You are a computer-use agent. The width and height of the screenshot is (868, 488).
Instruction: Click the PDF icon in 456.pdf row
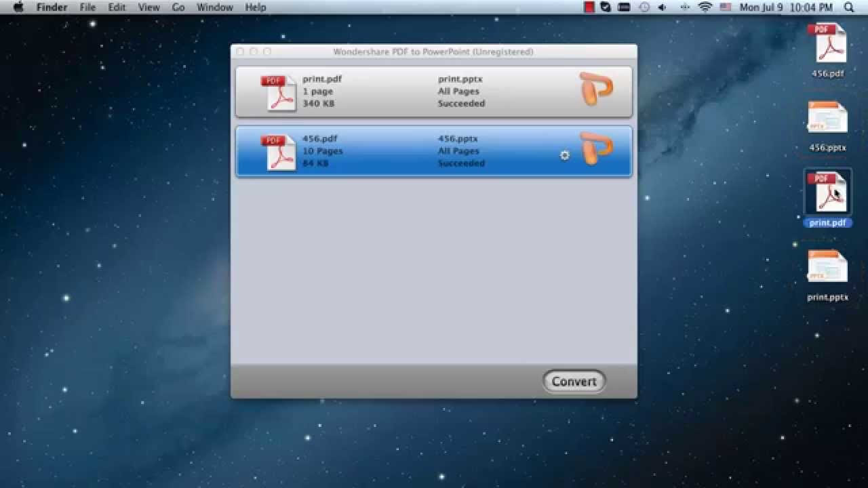pos(279,152)
